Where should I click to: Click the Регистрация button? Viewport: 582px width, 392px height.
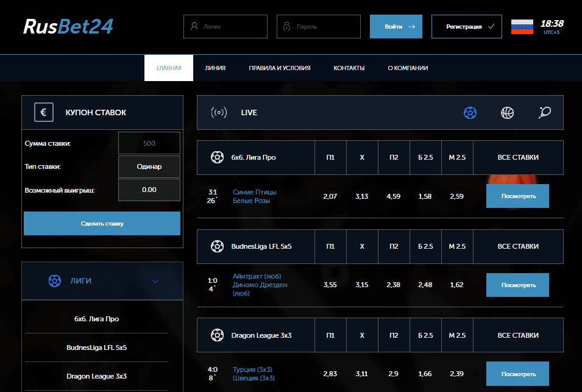(x=466, y=27)
